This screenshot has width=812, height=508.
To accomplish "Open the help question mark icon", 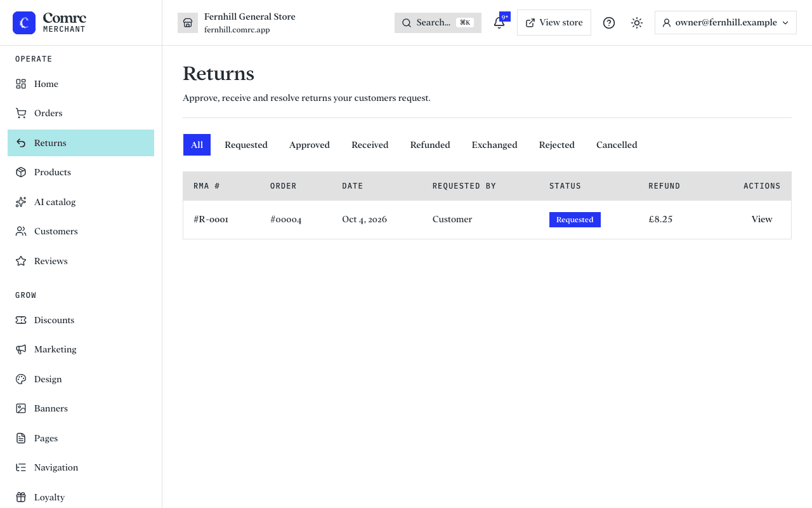I will pos(609,23).
